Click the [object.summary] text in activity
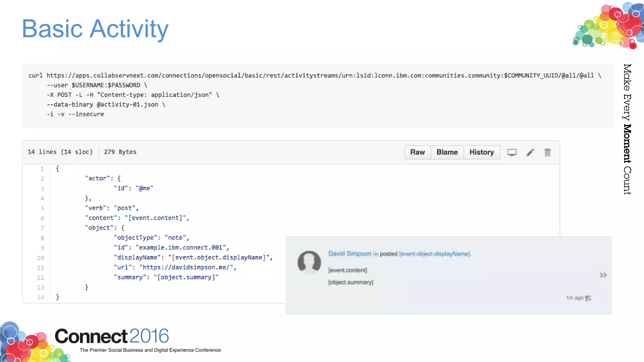Viewport: 644px width, 362px height. point(351,282)
